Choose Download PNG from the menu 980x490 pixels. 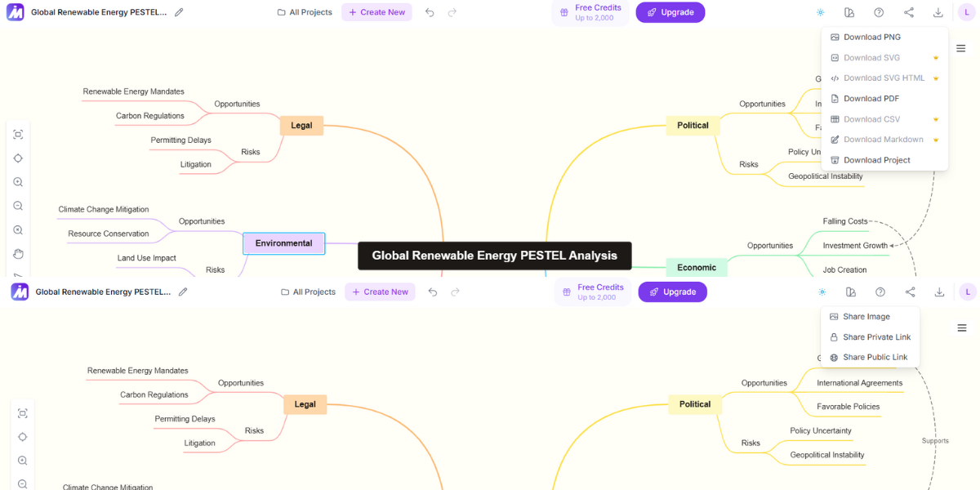click(x=871, y=37)
